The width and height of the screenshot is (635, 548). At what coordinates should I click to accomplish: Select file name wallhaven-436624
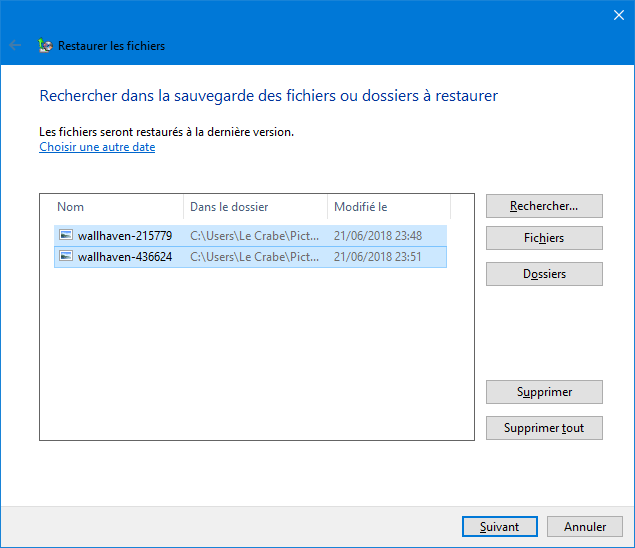125,257
